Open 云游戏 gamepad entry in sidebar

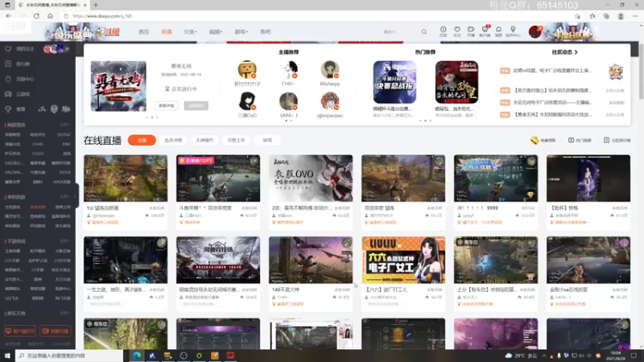point(18,94)
